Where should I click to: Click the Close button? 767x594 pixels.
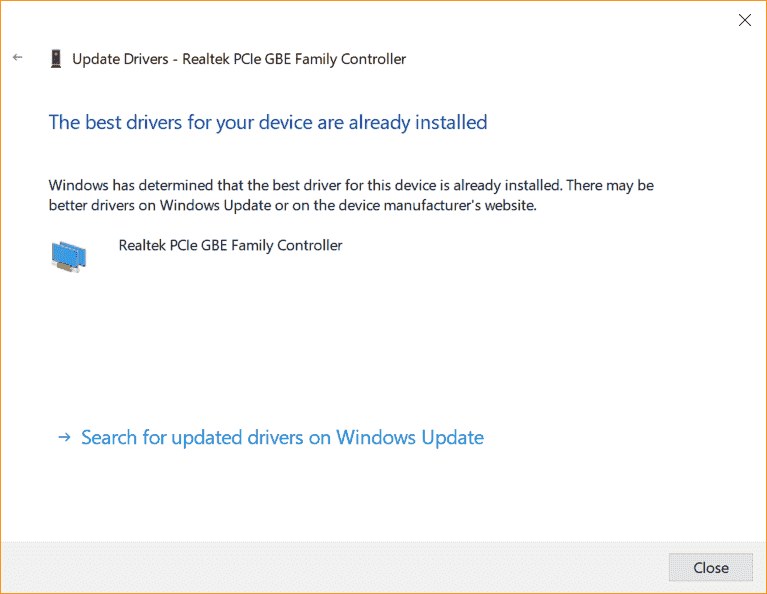[710, 568]
